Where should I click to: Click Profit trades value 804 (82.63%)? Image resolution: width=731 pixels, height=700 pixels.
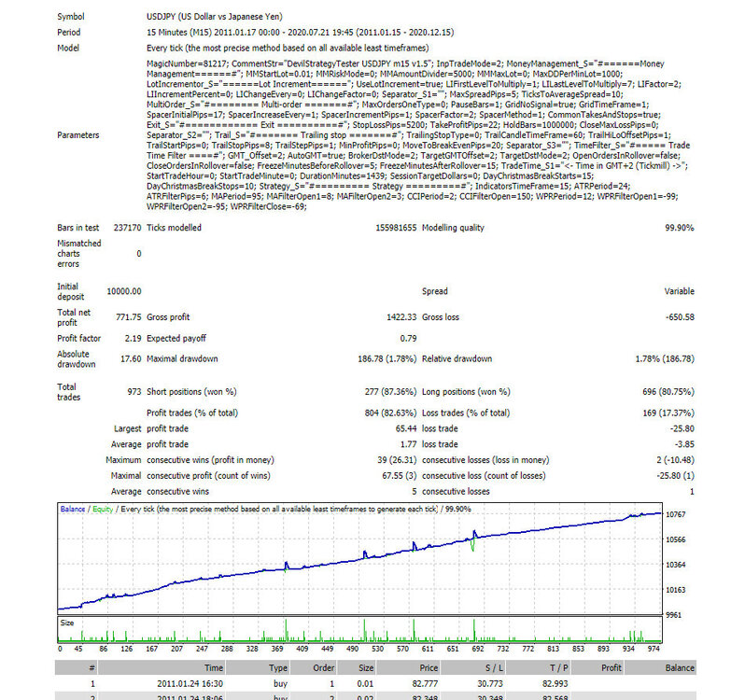[x=390, y=413]
